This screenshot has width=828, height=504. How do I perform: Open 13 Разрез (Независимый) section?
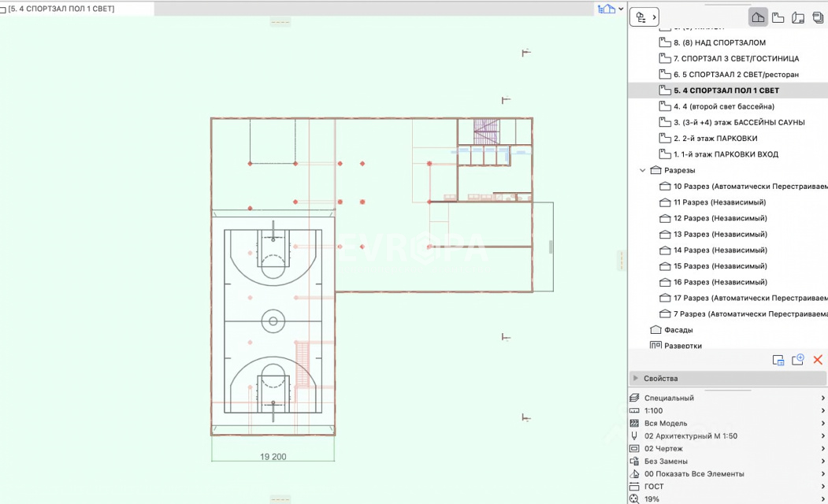(720, 234)
